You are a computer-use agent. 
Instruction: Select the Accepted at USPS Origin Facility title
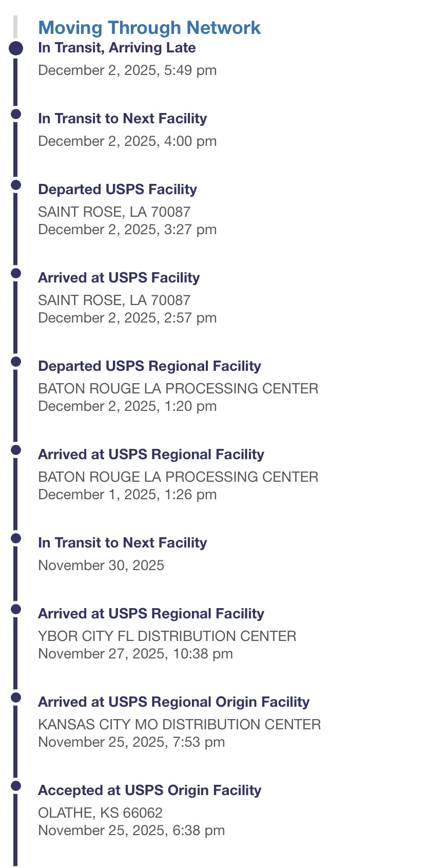(x=149, y=790)
